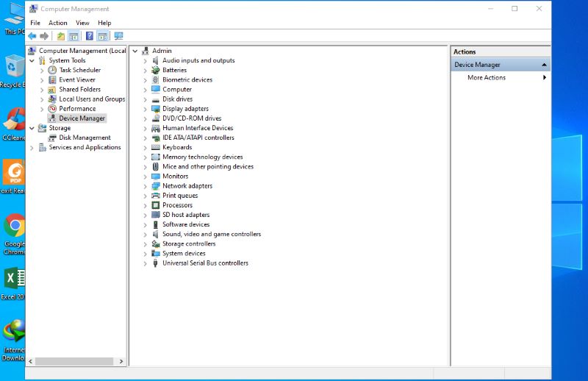This screenshot has height=381, width=588.
Task: Expand Local Users and Groups arrow
Action: [42, 99]
